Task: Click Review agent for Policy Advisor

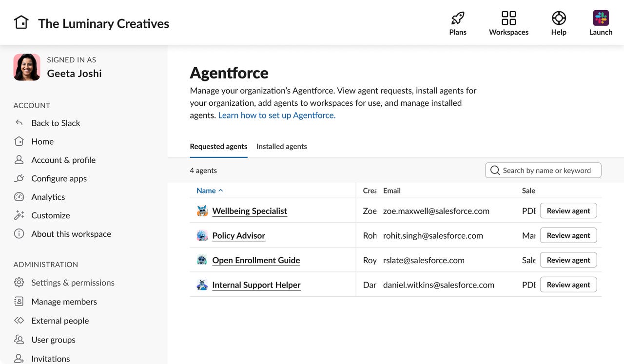Action: coord(568,235)
